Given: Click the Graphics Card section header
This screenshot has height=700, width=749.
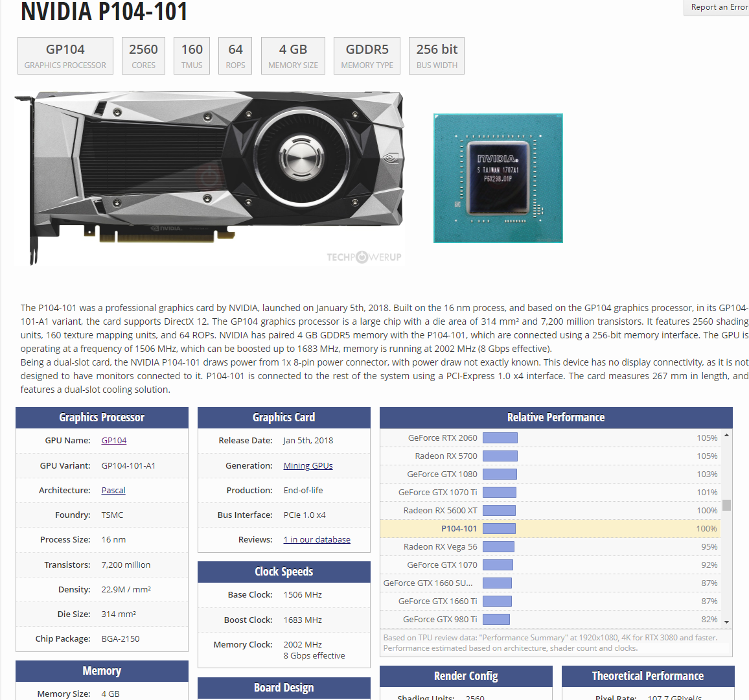Looking at the screenshot, I should 284,417.
